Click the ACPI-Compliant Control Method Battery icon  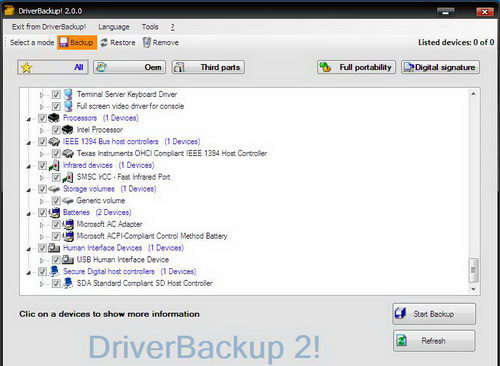click(68, 236)
